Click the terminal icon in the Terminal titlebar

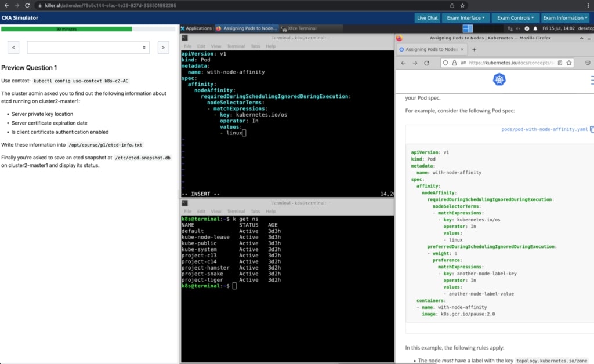click(x=186, y=38)
